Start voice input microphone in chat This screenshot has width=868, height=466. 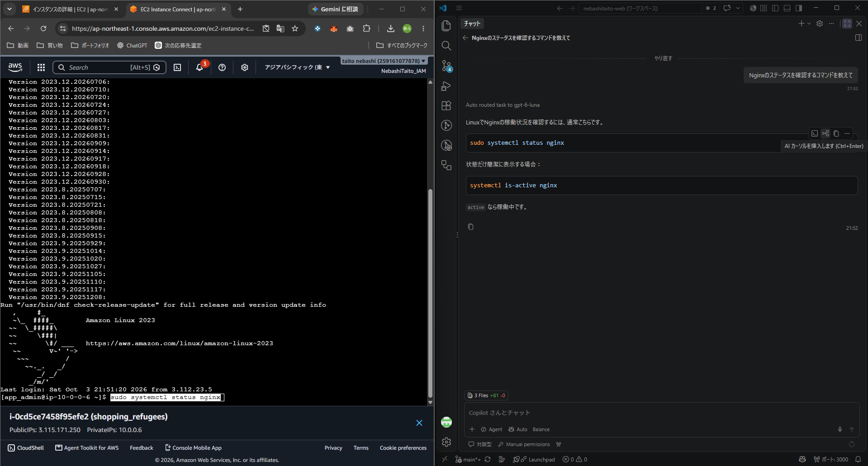point(840,429)
